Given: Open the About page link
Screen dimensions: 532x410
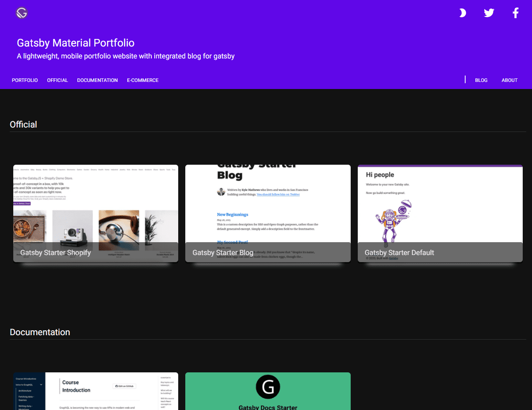Looking at the screenshot, I should point(509,80).
